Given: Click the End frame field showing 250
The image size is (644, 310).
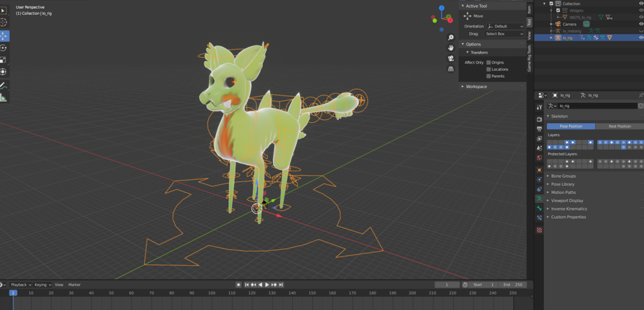Looking at the screenshot, I should [513, 284].
